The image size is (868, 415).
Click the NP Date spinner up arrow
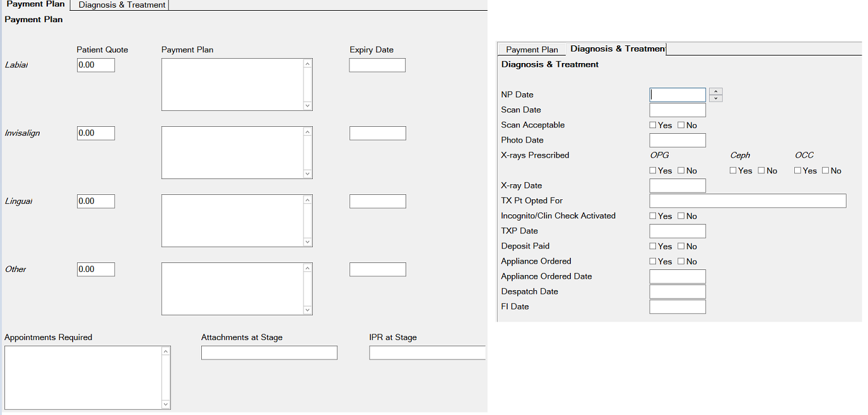pos(715,91)
